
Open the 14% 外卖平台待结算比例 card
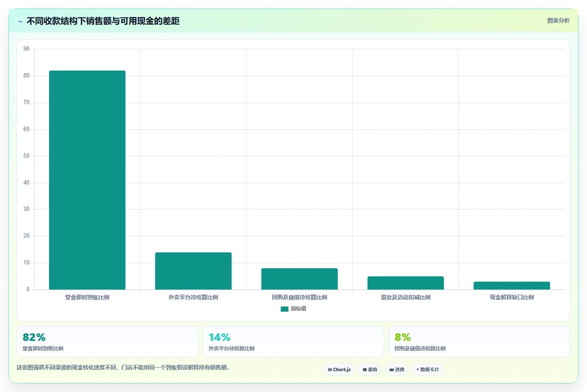click(293, 341)
